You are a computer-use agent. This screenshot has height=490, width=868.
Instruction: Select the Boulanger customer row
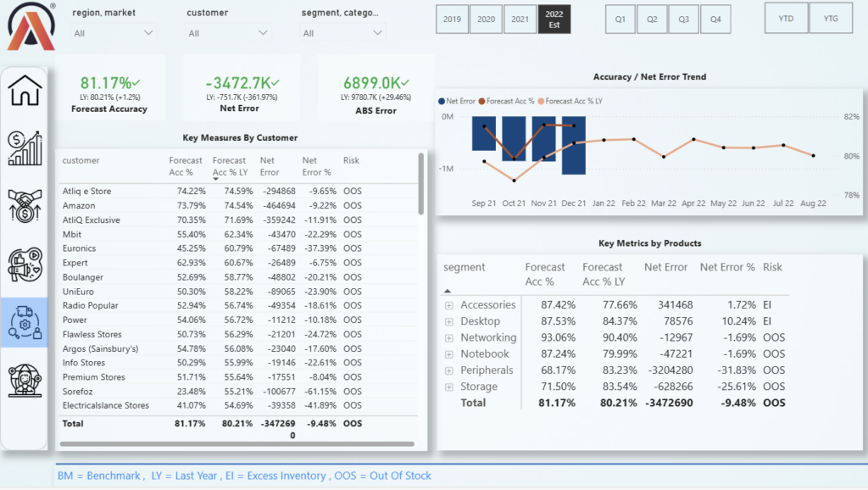212,277
